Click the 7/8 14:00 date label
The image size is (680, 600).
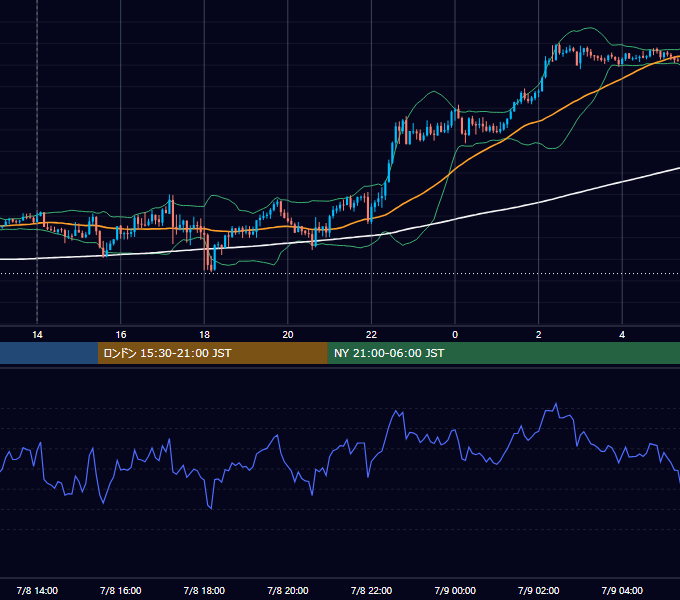[x=37, y=590]
